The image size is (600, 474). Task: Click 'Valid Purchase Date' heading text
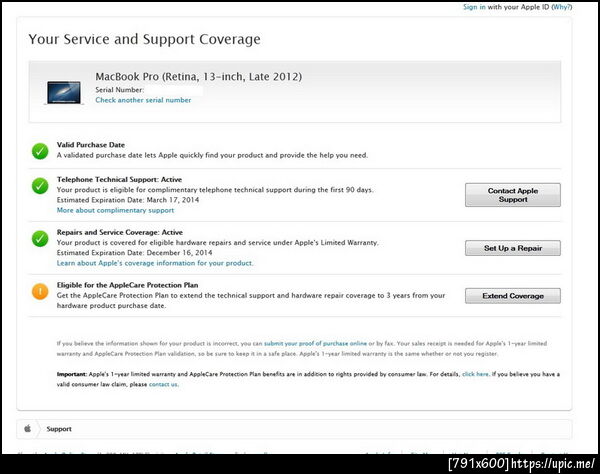91,145
